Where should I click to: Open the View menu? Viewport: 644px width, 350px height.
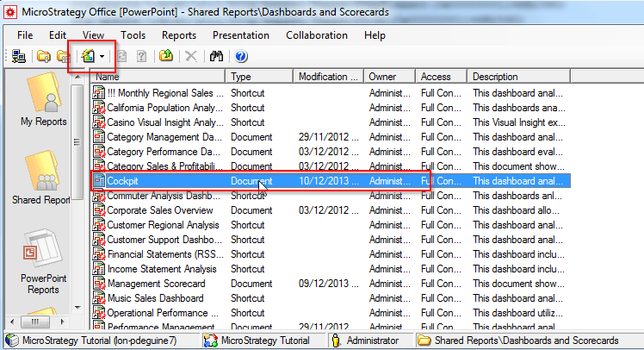pos(93,35)
